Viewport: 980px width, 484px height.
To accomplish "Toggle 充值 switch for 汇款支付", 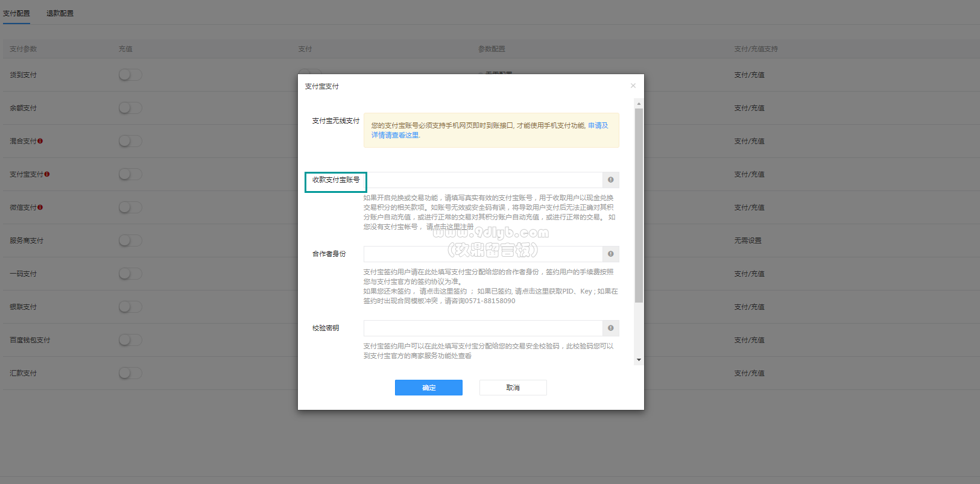I will tap(130, 373).
